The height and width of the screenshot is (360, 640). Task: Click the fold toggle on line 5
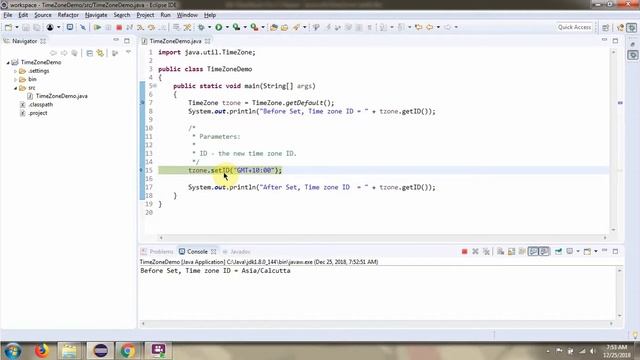point(155,86)
